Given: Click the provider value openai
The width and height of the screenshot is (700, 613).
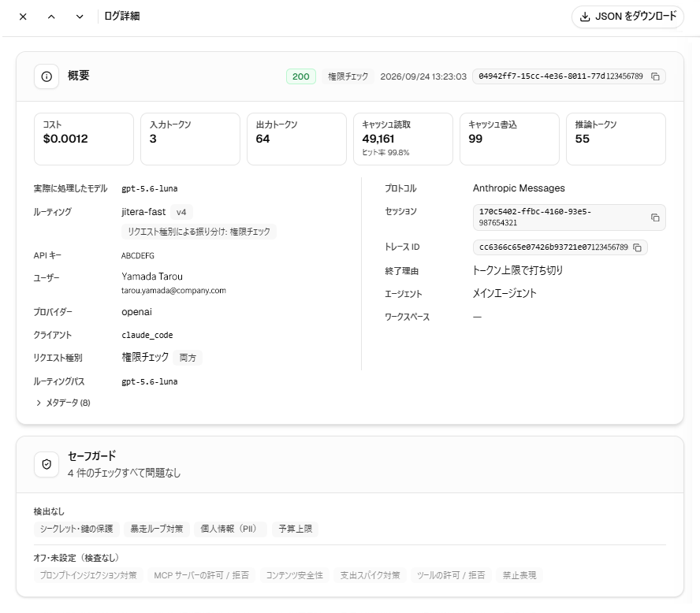Looking at the screenshot, I should coord(136,312).
